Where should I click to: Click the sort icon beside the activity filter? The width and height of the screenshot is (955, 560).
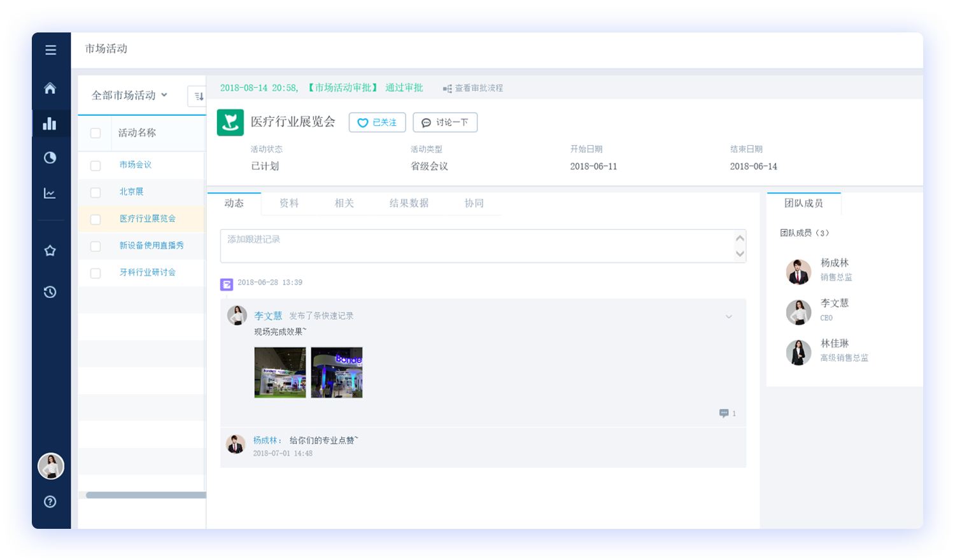pyautogui.click(x=198, y=96)
